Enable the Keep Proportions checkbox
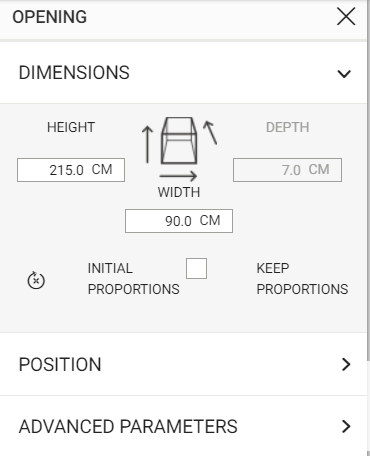This screenshot has height=456, width=370. point(196,268)
